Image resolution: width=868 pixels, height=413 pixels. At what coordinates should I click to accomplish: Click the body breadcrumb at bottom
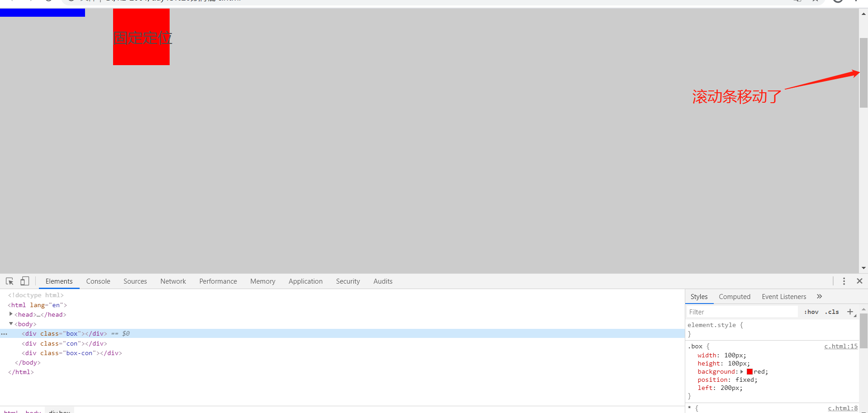point(33,411)
